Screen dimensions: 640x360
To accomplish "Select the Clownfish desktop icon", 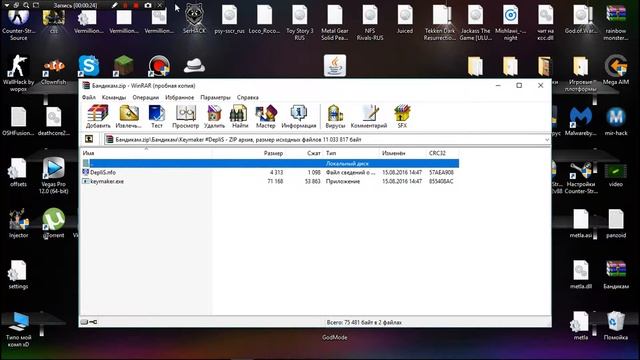I will point(53,70).
